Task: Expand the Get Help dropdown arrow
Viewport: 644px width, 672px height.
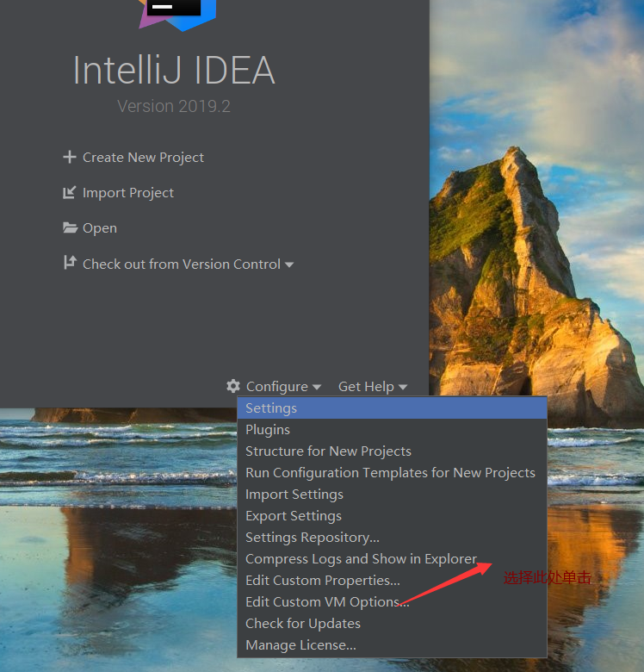Action: click(x=403, y=387)
